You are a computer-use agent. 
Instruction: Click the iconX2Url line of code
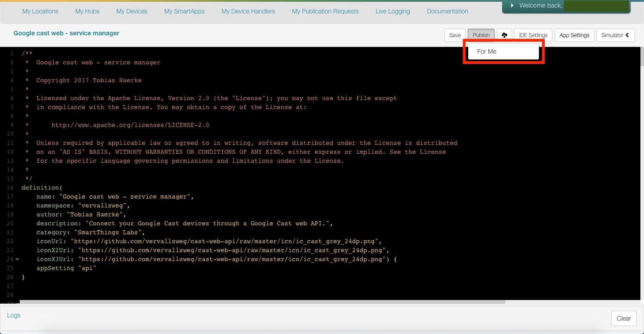pyautogui.click(x=213, y=250)
